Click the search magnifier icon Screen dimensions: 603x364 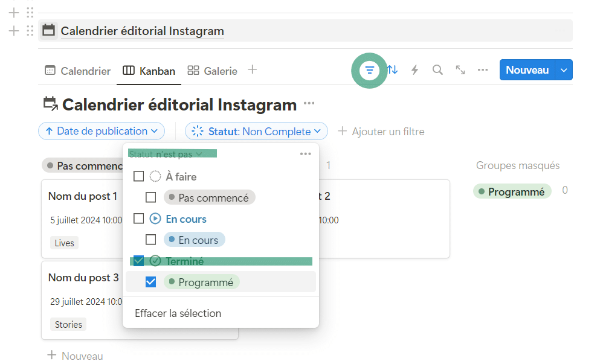(x=437, y=70)
